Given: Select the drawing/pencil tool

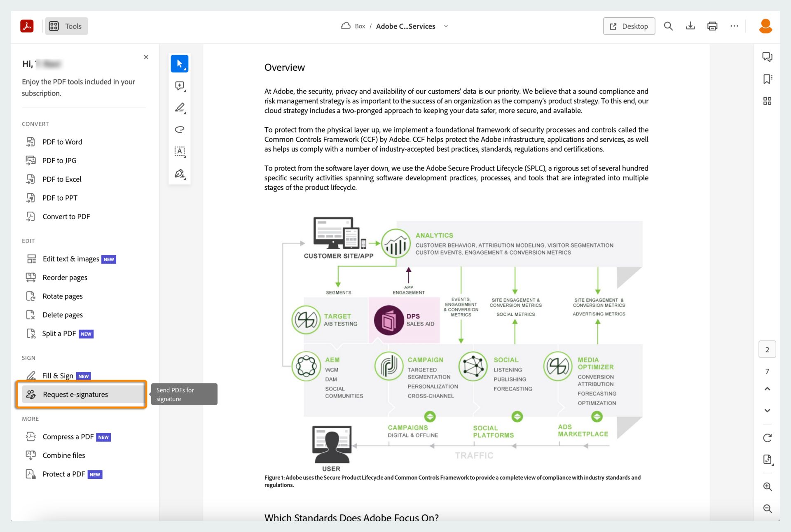Looking at the screenshot, I should click(x=179, y=107).
